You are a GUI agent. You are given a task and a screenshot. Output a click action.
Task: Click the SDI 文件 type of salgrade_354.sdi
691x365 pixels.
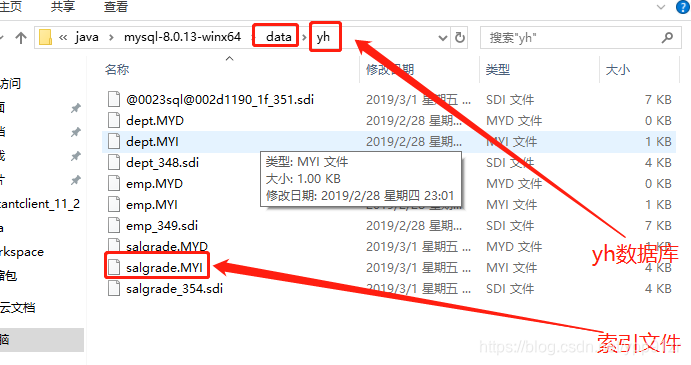pos(510,289)
